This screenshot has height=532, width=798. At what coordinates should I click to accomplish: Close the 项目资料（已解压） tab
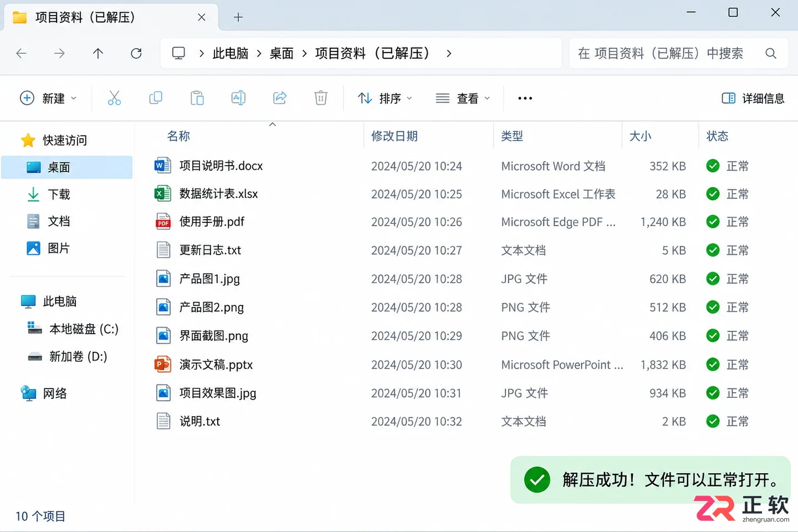[202, 17]
